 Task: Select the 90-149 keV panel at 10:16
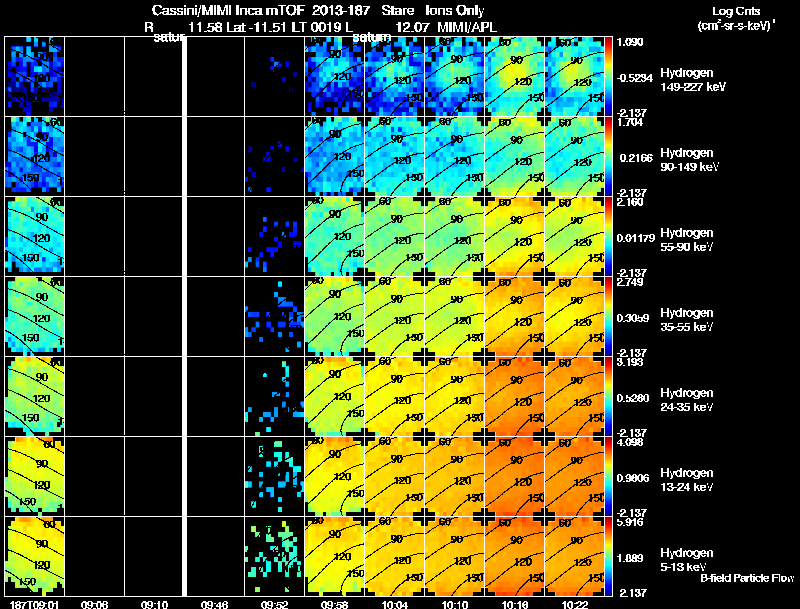click(514, 156)
